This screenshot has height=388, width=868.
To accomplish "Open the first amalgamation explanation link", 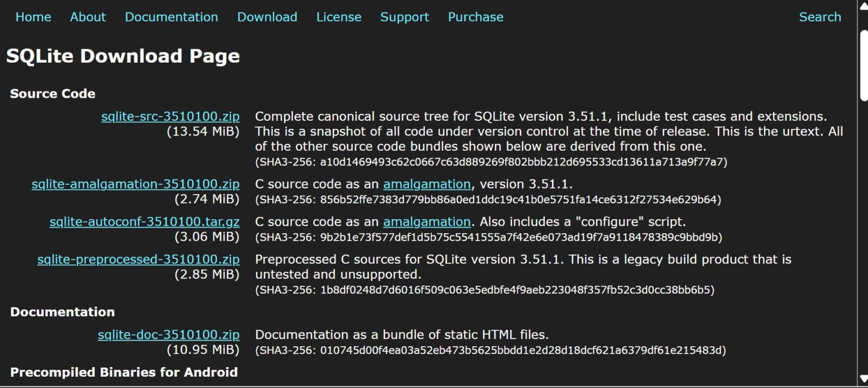I will point(427,184).
